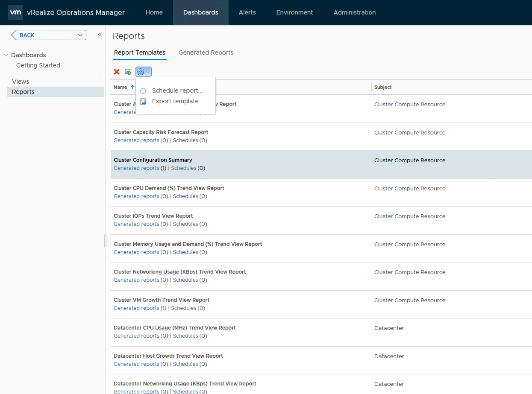Image resolution: width=532 pixels, height=394 pixels.
Task: Open Schedules for Datacenter CPU Usage report
Action: coord(185,336)
